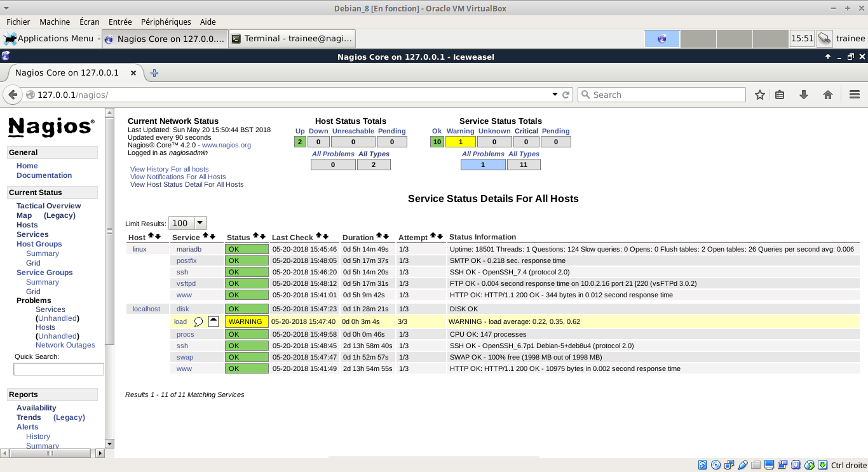
Task: Open localhost host link in table
Action: (146, 309)
